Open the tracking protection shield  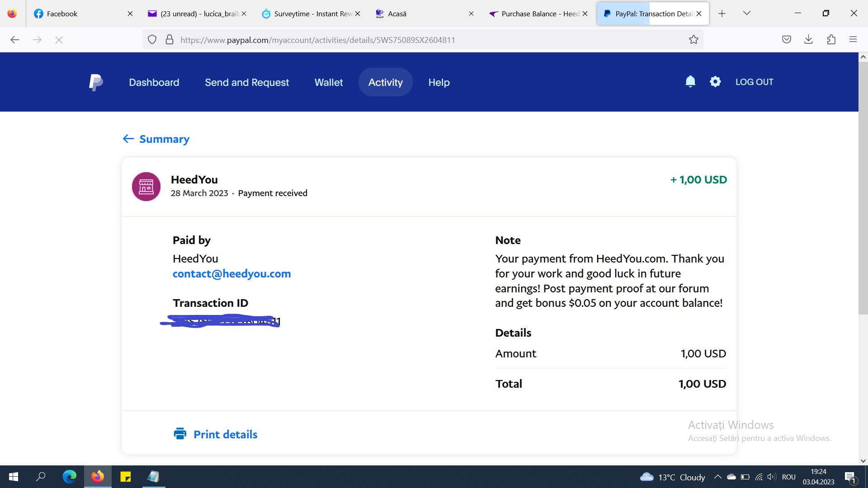point(152,40)
